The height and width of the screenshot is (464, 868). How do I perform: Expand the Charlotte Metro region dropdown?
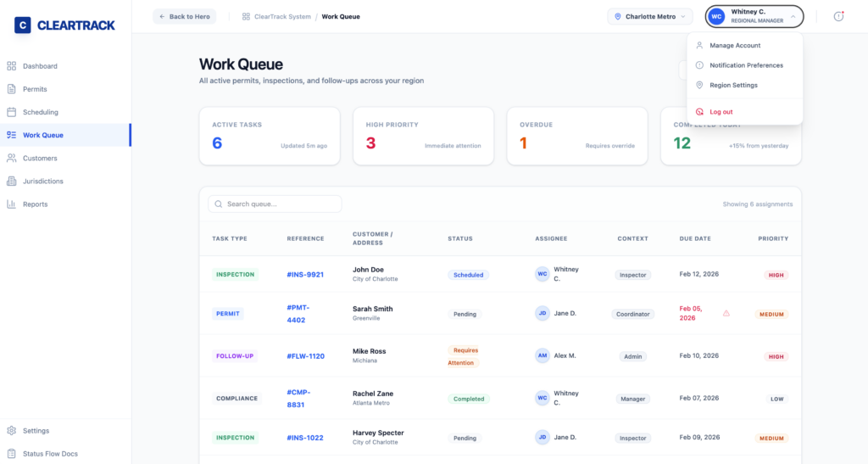(x=650, y=16)
